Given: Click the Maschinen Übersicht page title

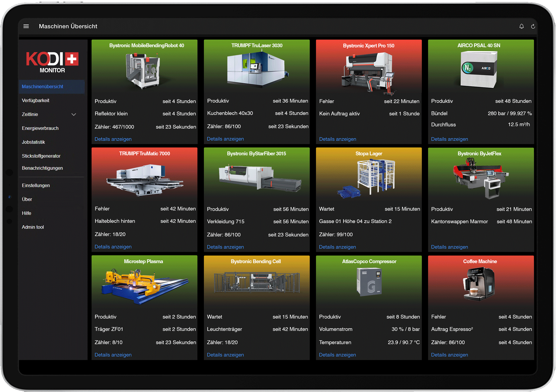Looking at the screenshot, I should pyautogui.click(x=68, y=26).
